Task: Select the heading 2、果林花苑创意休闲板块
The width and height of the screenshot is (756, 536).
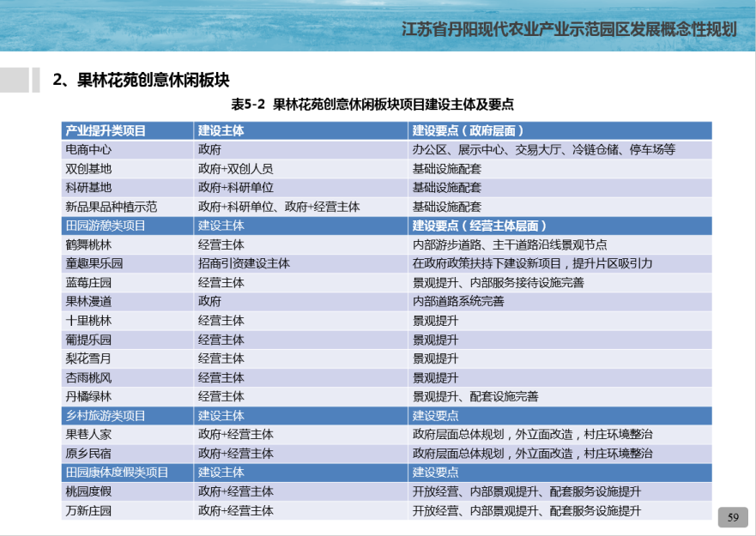Action: tap(141, 80)
